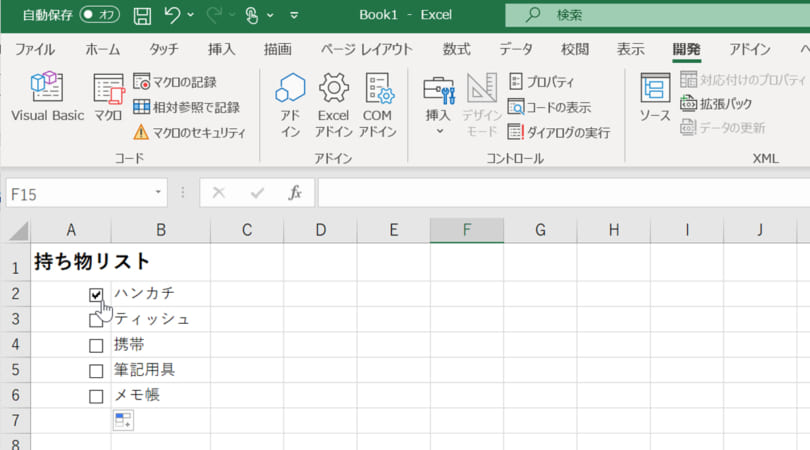Open マクロのセキュリティ settings
The width and height of the screenshot is (810, 450).
[189, 132]
